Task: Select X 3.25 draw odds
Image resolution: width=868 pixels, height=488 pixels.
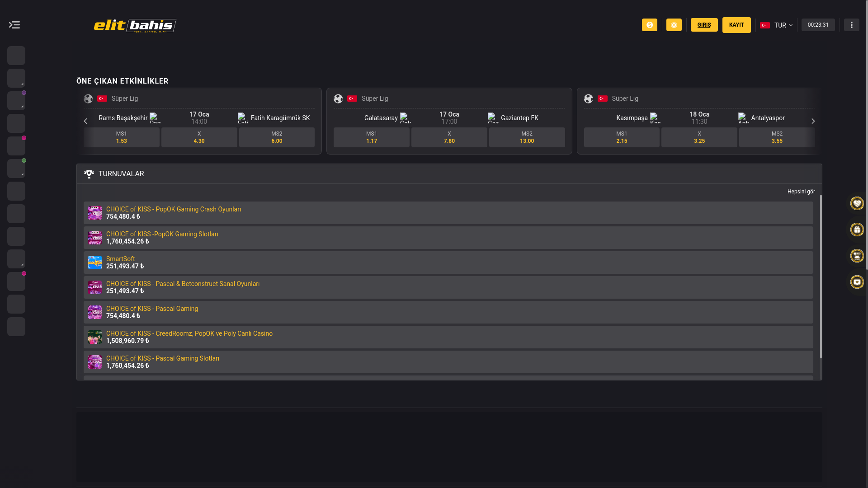Action: click(x=699, y=137)
